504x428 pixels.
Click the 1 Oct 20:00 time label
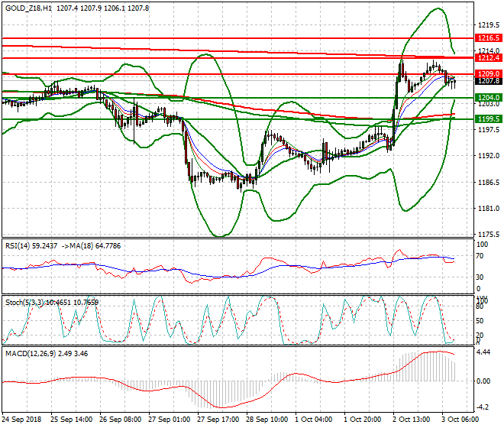[362, 420]
